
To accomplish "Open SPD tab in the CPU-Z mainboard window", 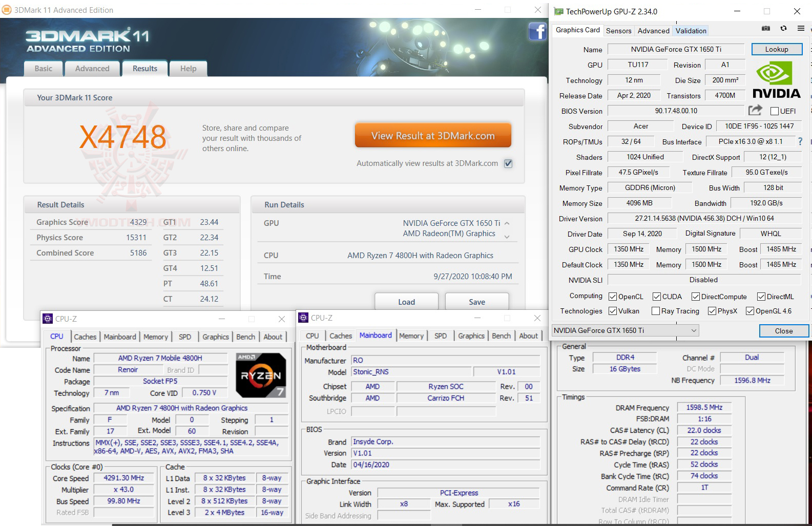I will [x=441, y=335].
